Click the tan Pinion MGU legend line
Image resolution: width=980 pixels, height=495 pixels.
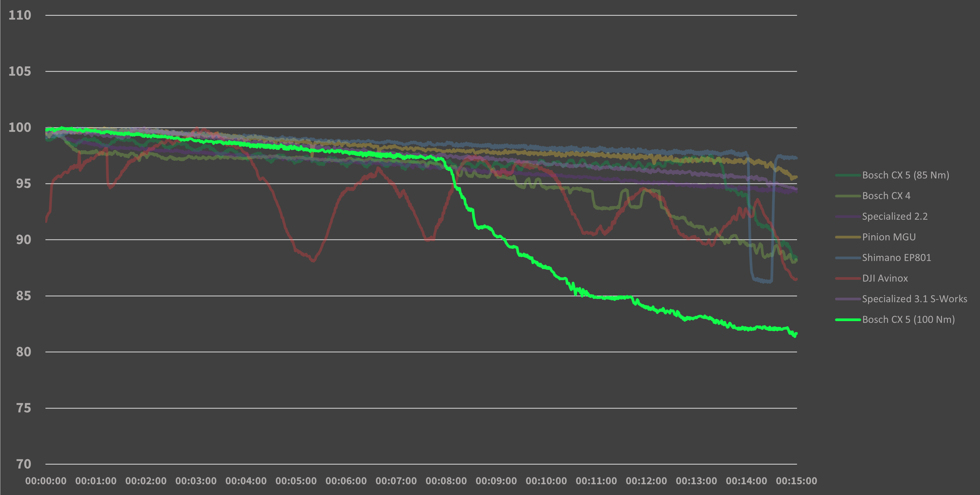[848, 237]
